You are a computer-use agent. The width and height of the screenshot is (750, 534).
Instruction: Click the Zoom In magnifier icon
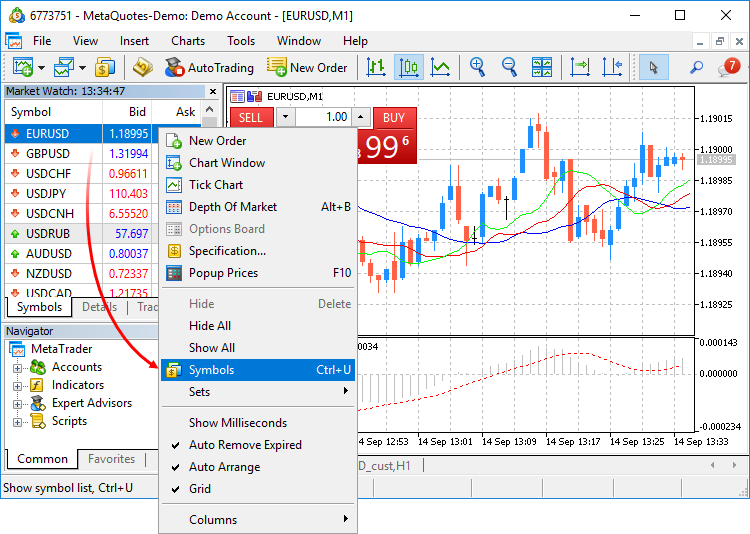coord(477,67)
